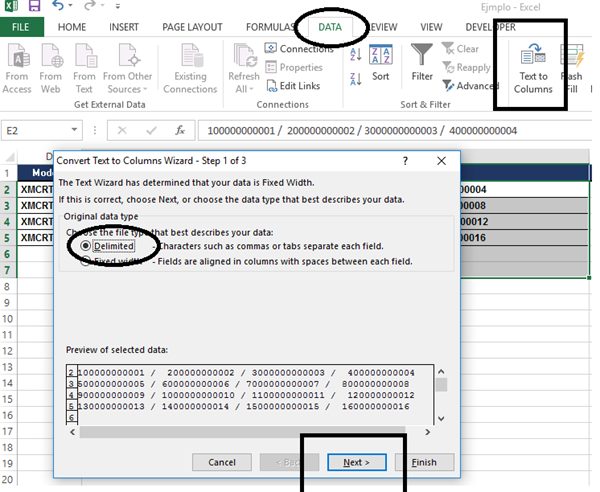Screen dimensions: 600x492
Task: Open the FILE tab
Action: [21, 27]
